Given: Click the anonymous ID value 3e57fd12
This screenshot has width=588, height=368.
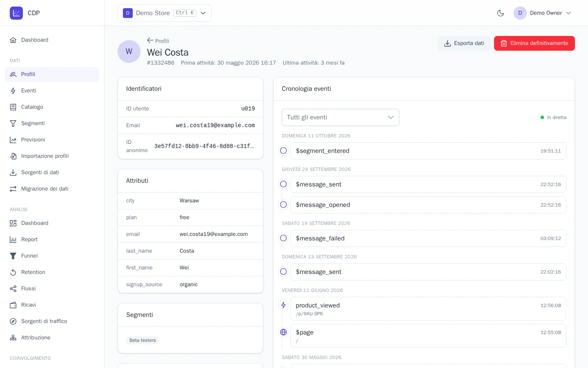Looking at the screenshot, I should click(204, 146).
